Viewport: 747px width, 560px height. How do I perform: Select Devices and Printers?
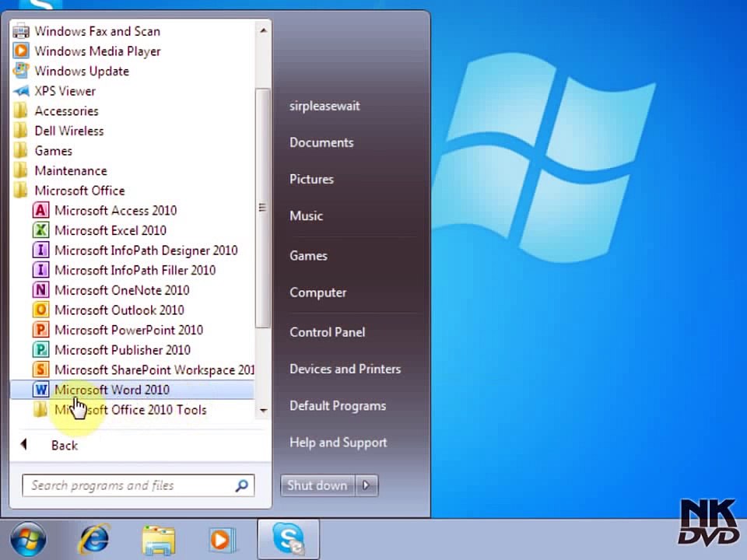click(x=345, y=369)
